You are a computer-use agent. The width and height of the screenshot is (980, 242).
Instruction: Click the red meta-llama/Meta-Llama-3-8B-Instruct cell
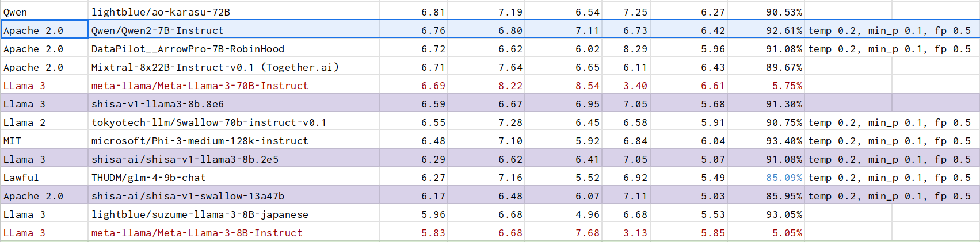pyautogui.click(x=197, y=233)
